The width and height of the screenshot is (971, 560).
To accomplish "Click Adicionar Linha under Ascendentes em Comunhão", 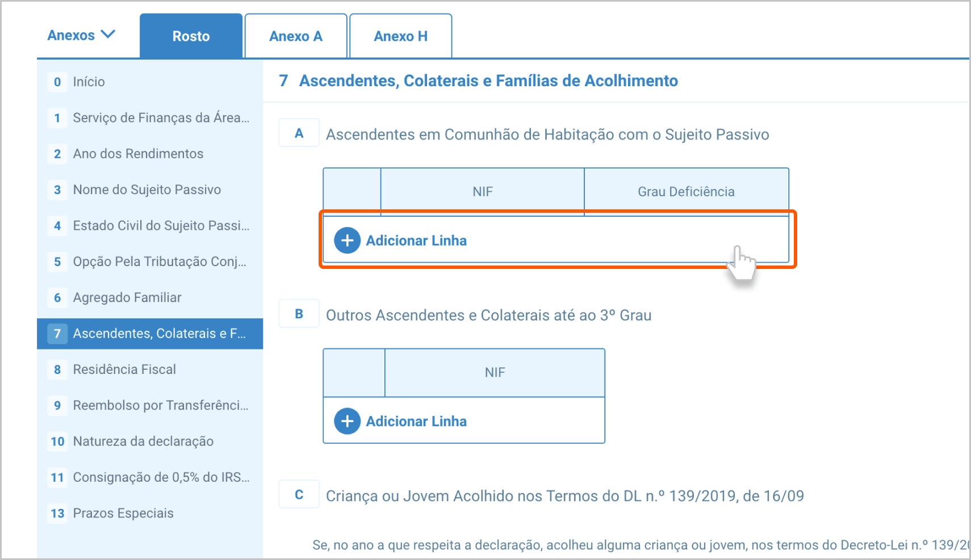I will (416, 241).
